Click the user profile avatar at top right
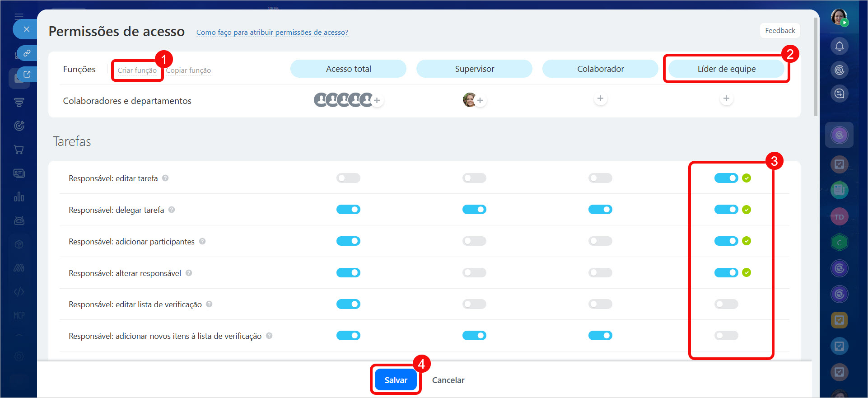868x398 pixels. (x=839, y=17)
